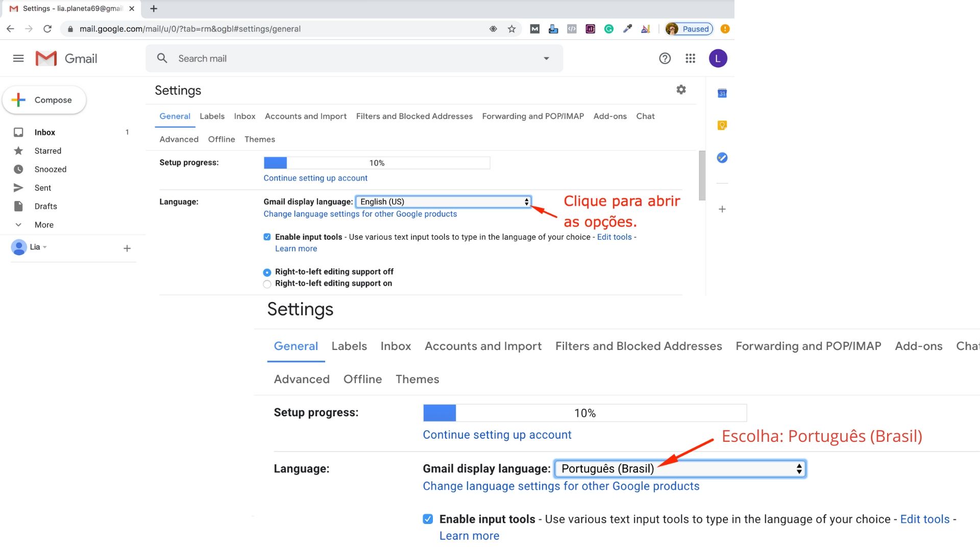Viewport: 980px width, 551px height.
Task: Click the Grammarly extension icon
Action: click(x=608, y=29)
